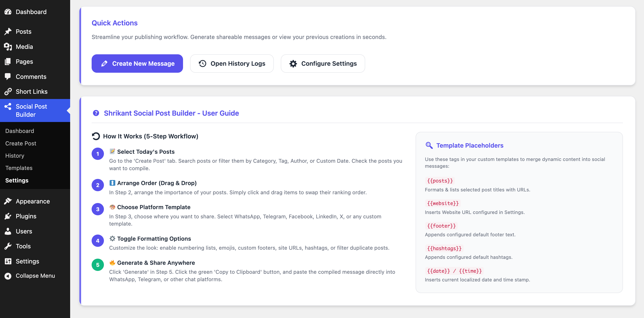Click the Collapse Menu arrow icon

(x=8, y=276)
